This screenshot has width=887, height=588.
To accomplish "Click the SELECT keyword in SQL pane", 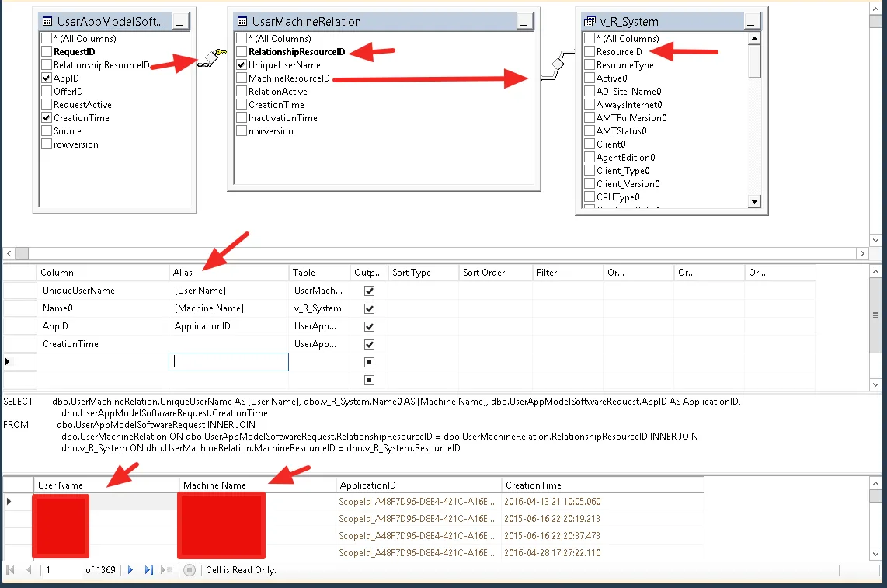I will 18,402.
